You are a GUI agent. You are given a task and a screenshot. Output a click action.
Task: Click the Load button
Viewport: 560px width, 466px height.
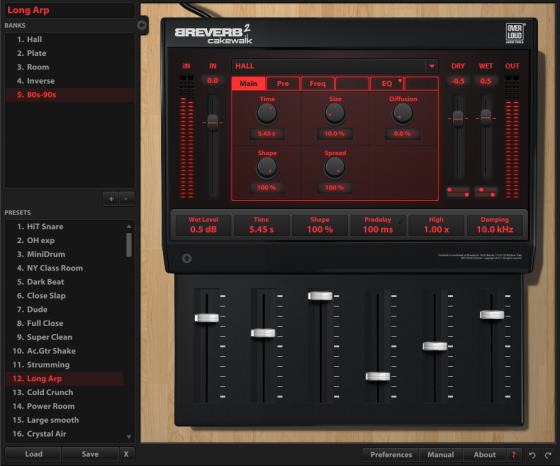click(34, 454)
